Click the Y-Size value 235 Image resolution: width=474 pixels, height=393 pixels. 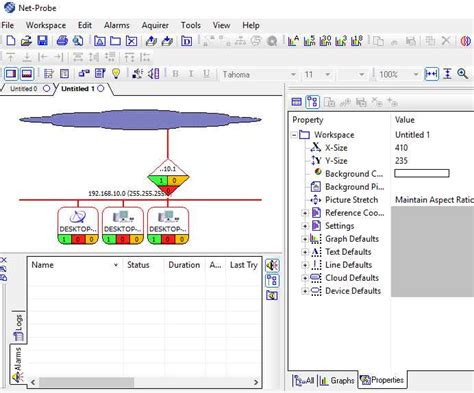[x=401, y=161]
